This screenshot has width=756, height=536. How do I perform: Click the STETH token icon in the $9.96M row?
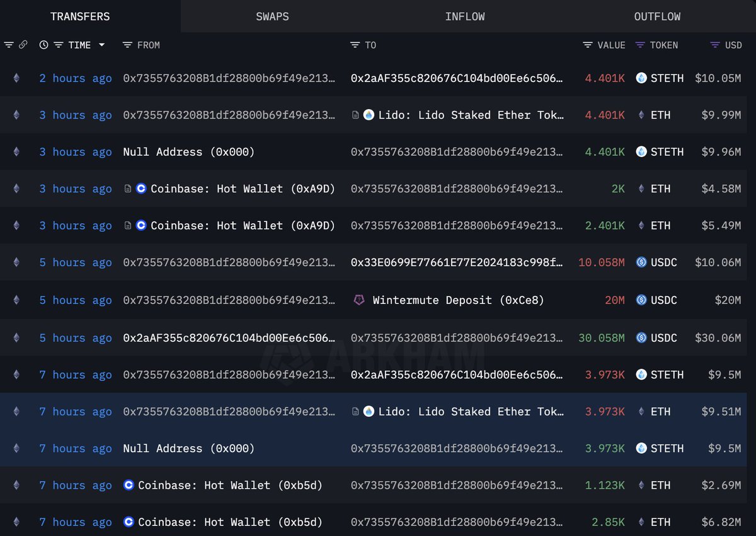(641, 152)
